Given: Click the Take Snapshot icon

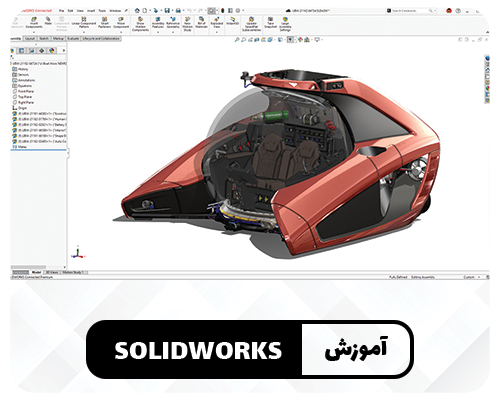Looking at the screenshot, I should pyautogui.click(x=270, y=23).
